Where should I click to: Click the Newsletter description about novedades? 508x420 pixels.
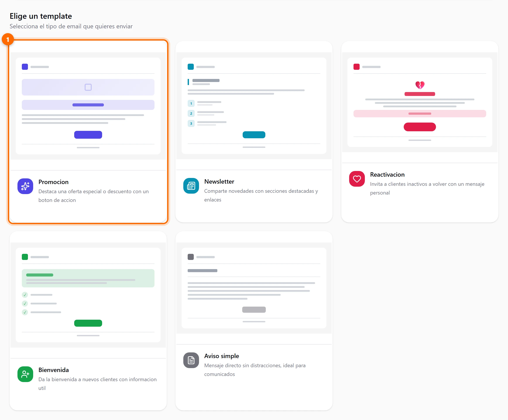261,195
